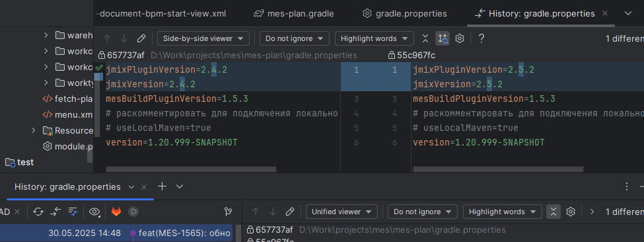Click right pane horizontal scrollbar

click(x=498, y=169)
